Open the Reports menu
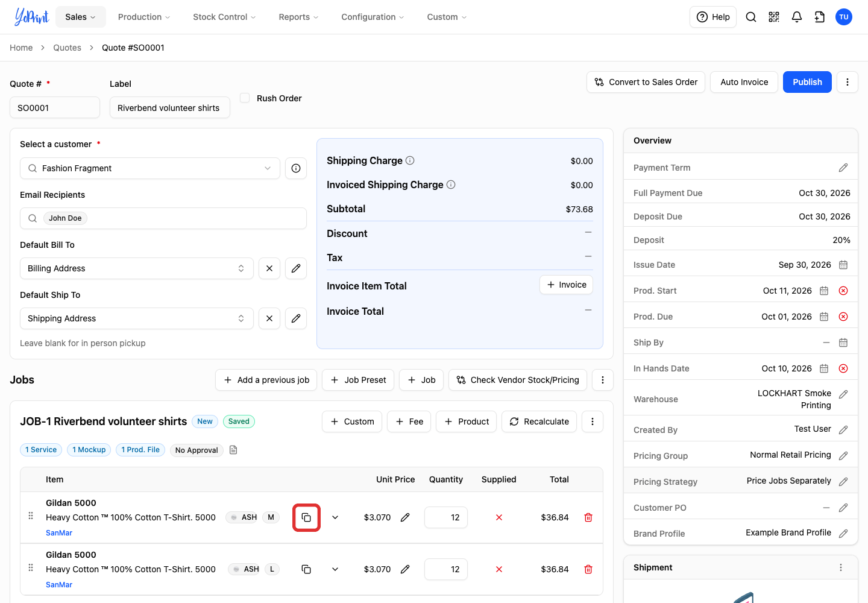868x603 pixels. 298,17
